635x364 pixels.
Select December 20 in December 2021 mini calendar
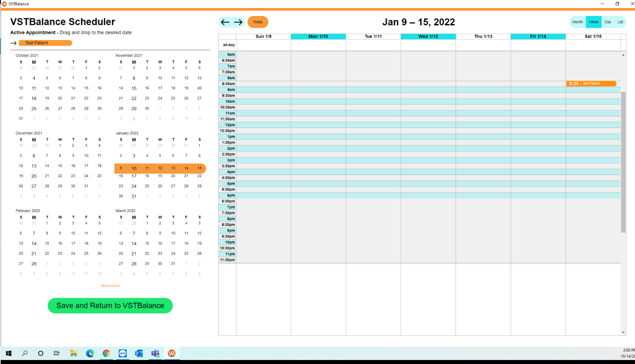[x=34, y=176]
